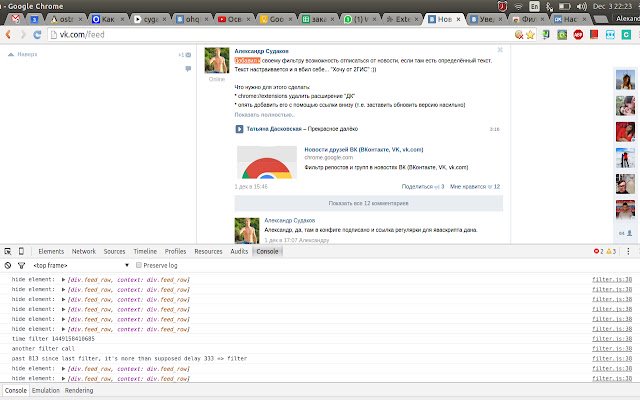Close the active 'Нов' browser tab
Screen dimensions: 640x400
[458, 19]
